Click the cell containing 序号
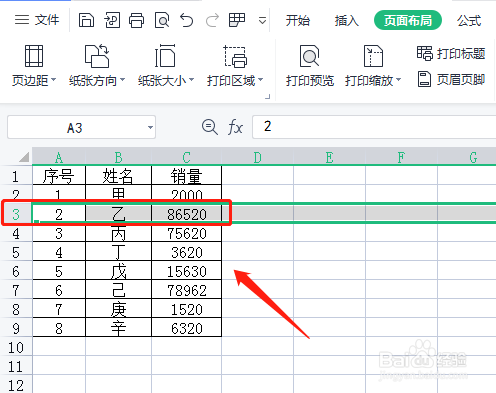The height and width of the screenshot is (393, 496). point(59,175)
